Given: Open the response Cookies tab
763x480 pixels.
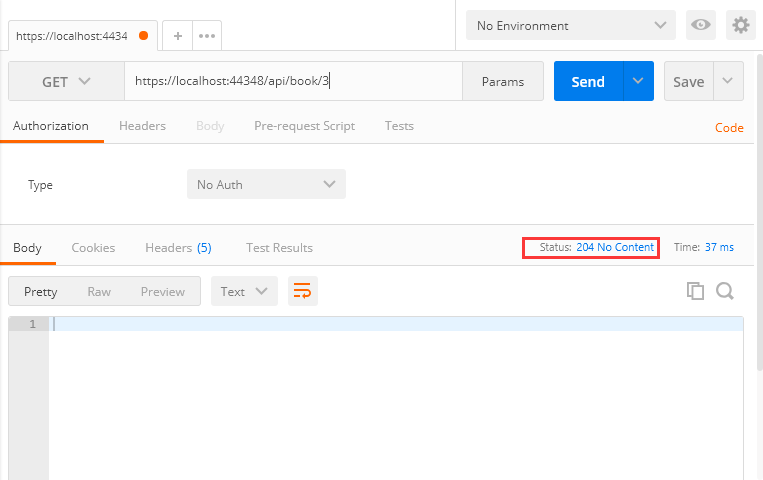Looking at the screenshot, I should (x=93, y=248).
